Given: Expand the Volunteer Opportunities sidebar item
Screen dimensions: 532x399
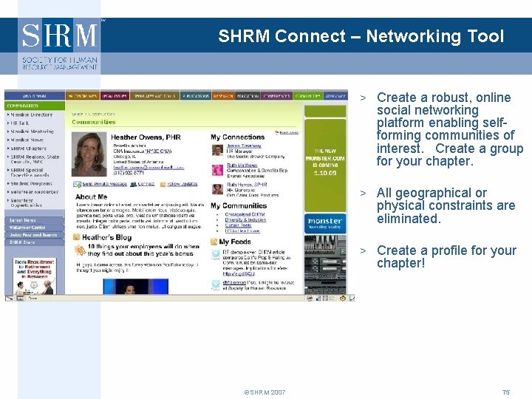Looking at the screenshot, I should 26,202.
